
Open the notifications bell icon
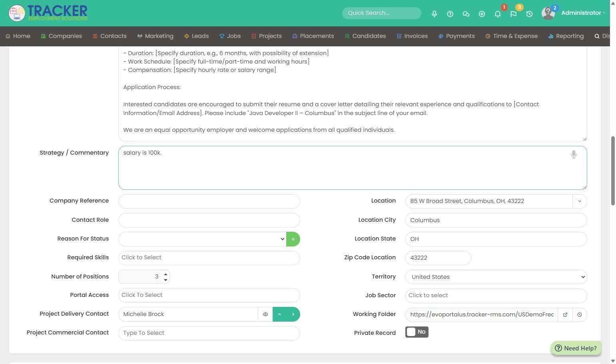[x=498, y=14]
